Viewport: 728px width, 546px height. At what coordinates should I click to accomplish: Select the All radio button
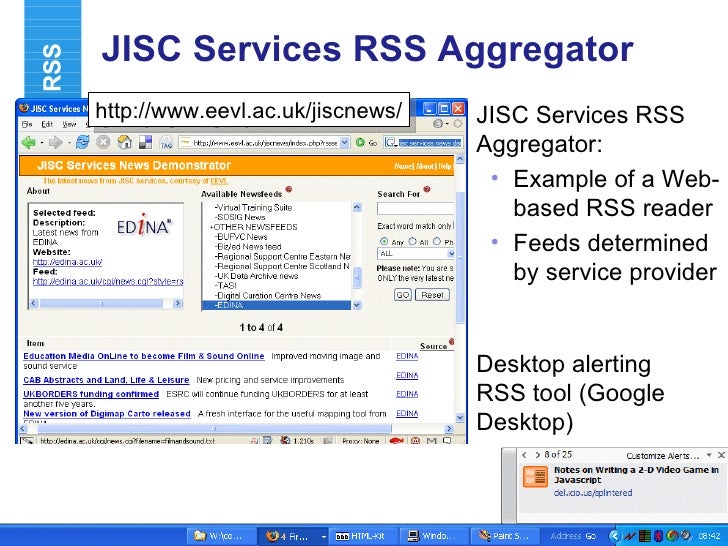click(412, 241)
